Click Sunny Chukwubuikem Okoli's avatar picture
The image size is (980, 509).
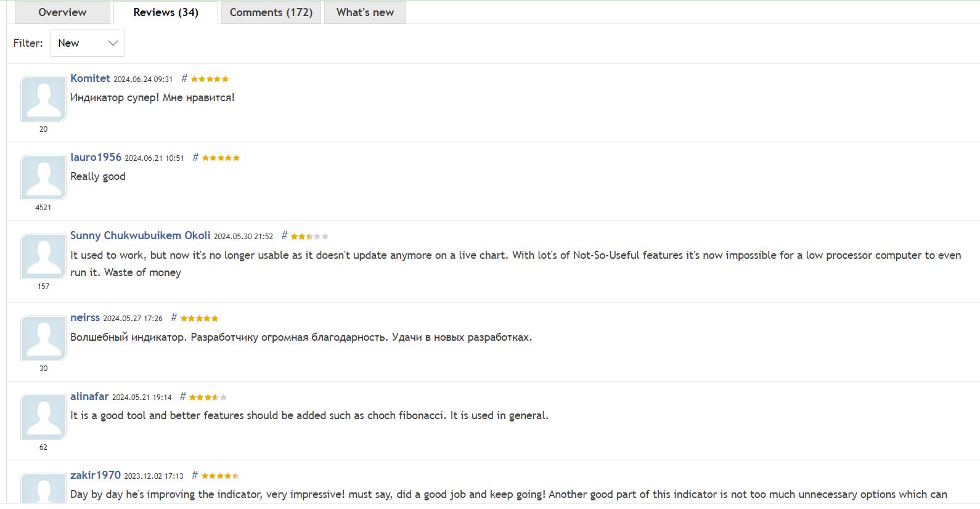coord(43,256)
